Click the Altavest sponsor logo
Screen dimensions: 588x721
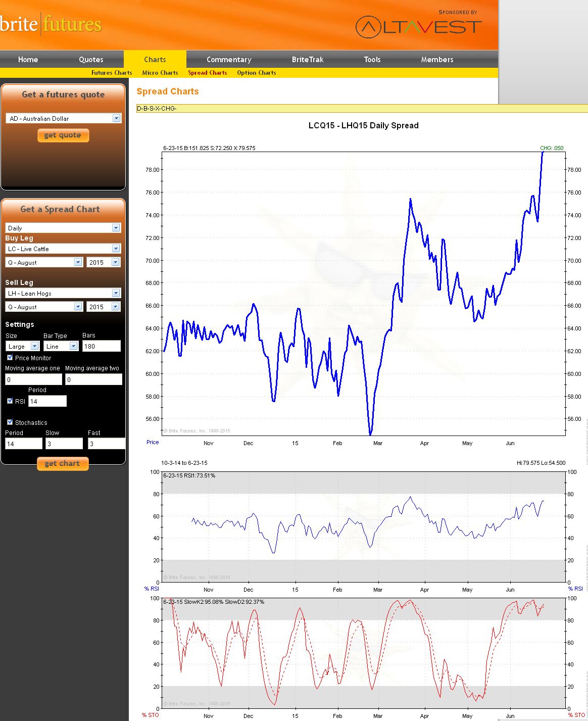(418, 27)
